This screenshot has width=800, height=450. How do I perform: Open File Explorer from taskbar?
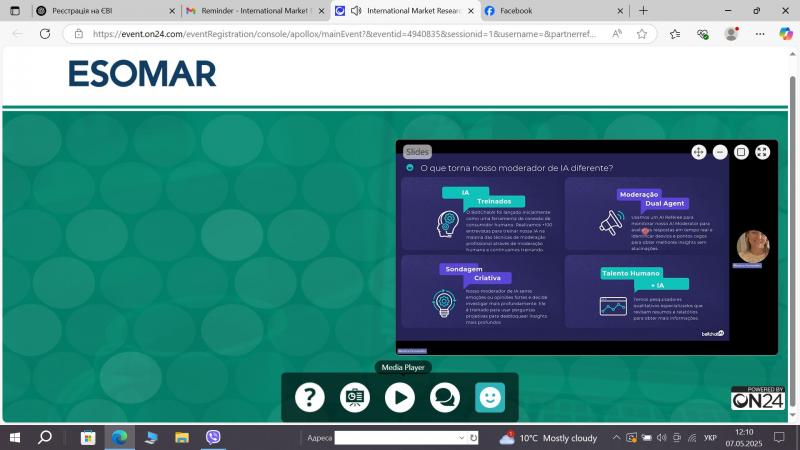[182, 437]
